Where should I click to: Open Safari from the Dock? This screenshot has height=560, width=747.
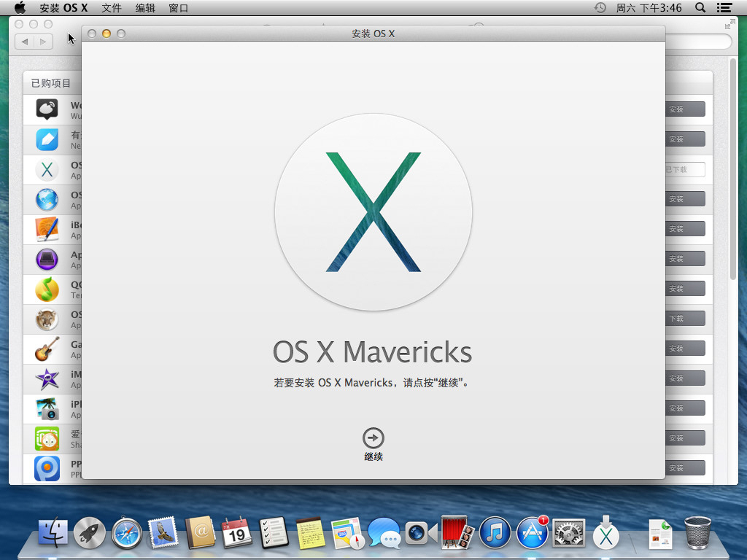127,532
